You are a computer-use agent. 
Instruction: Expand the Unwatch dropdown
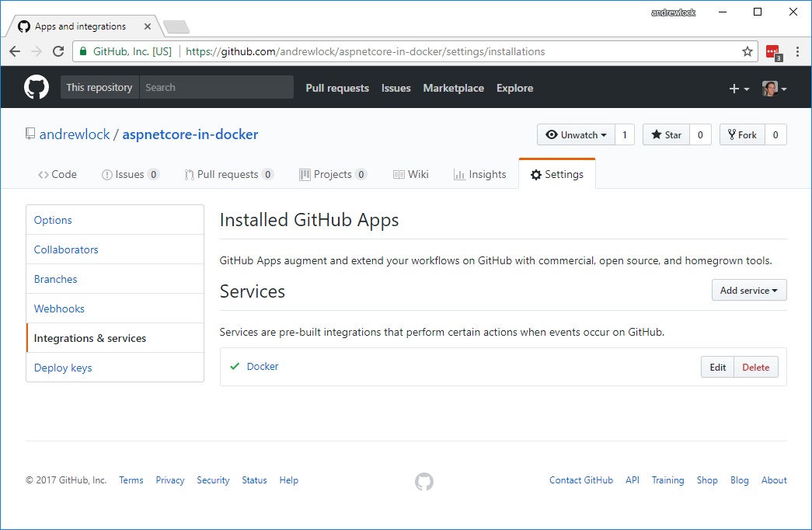click(576, 134)
